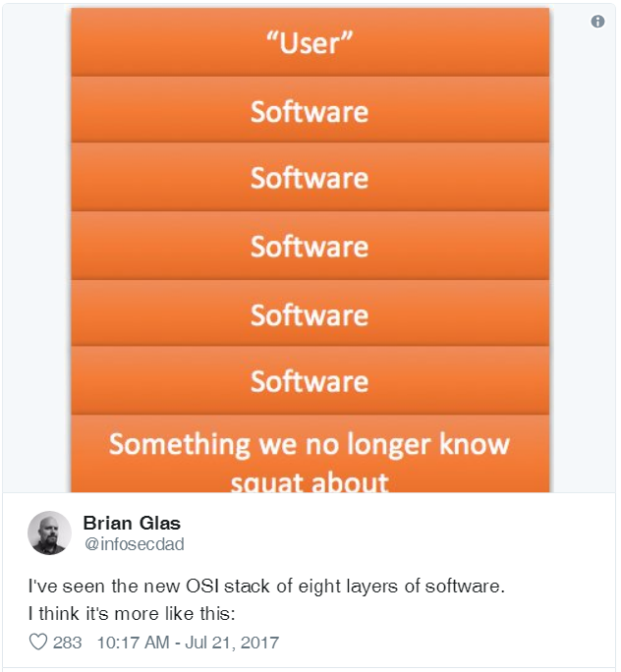This screenshot has height=672, width=621.
Task: Click the "squat about" text at image bottom
Action: (310, 482)
